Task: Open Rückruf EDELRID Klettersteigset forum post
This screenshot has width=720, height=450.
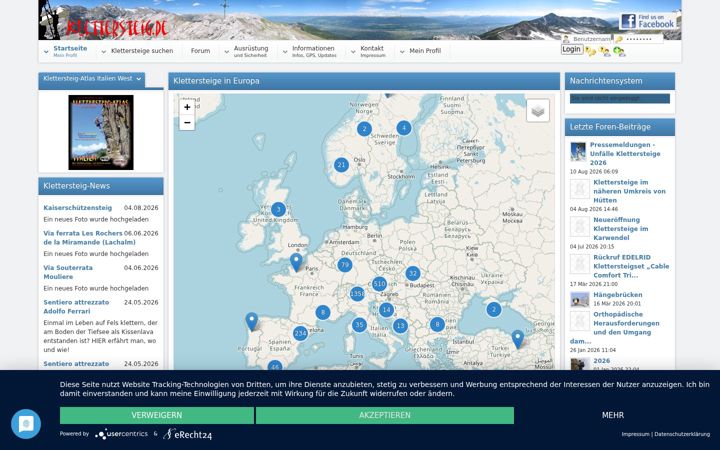Action: coord(631,267)
